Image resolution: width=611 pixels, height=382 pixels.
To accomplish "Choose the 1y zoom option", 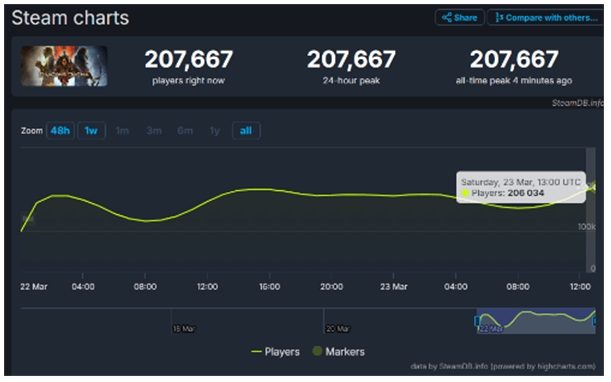I will coord(215,131).
